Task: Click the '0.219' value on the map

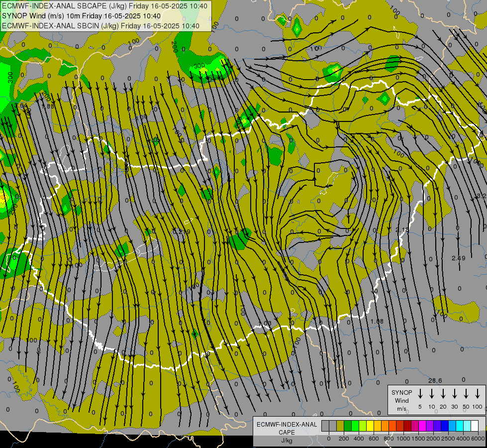Action: coord(182,231)
